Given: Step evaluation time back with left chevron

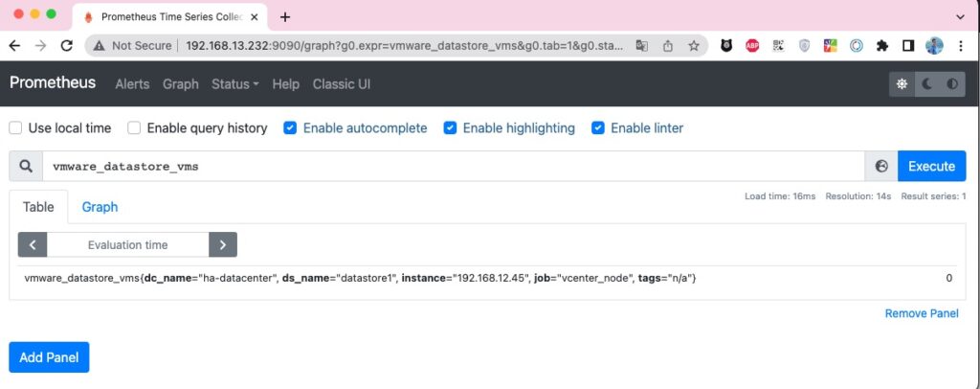Looking at the screenshot, I should 33,244.
